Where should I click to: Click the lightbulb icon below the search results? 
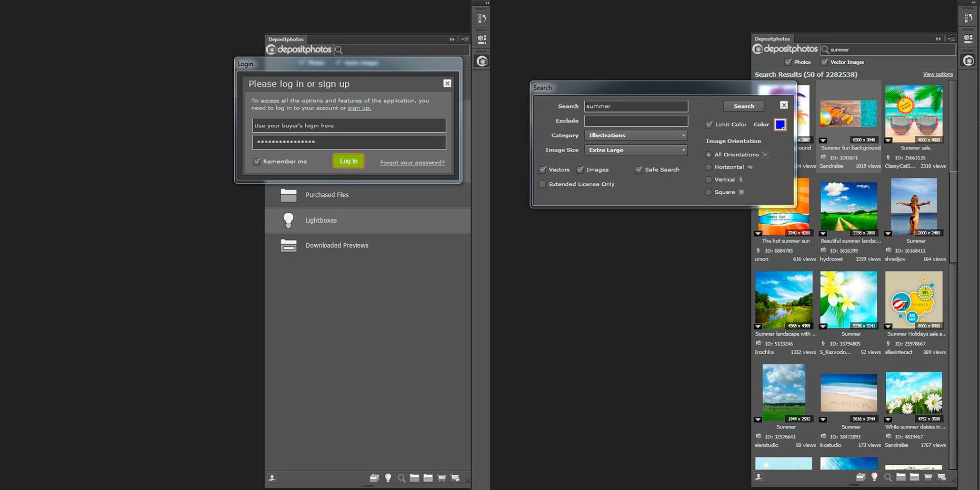(874, 477)
